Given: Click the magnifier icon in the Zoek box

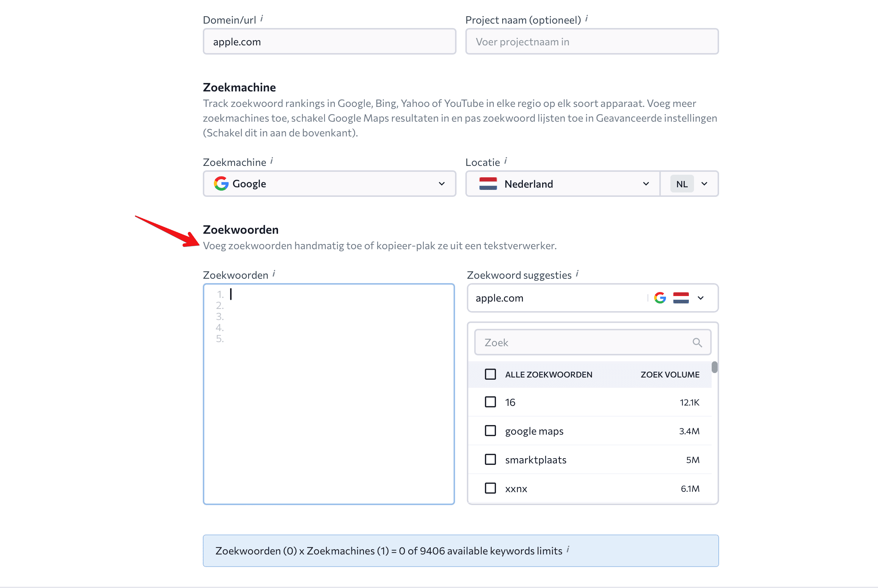Looking at the screenshot, I should point(697,342).
